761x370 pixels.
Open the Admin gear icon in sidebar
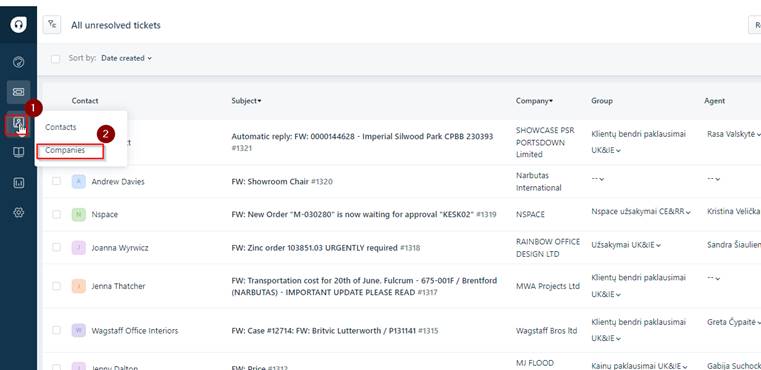coord(18,213)
